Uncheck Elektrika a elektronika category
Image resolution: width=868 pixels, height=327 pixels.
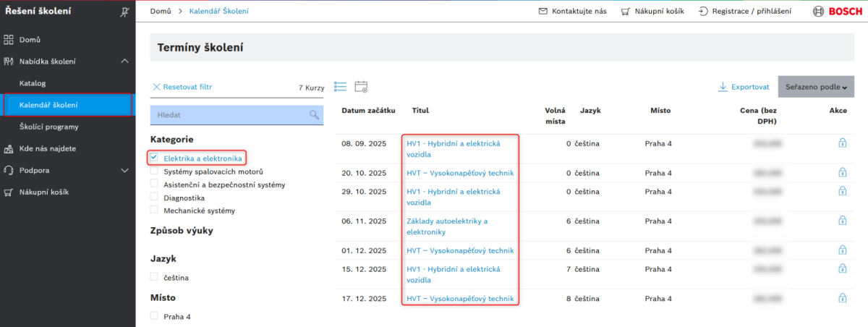coord(154,158)
